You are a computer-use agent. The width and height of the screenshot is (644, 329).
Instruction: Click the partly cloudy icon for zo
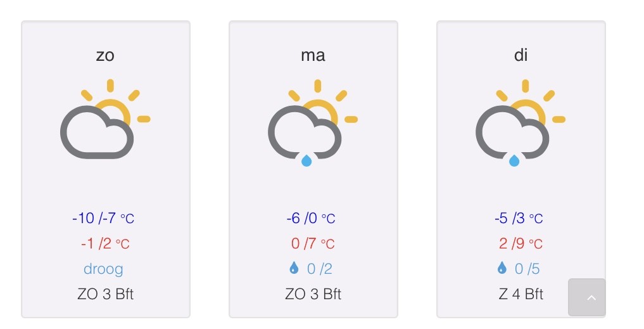106,119
